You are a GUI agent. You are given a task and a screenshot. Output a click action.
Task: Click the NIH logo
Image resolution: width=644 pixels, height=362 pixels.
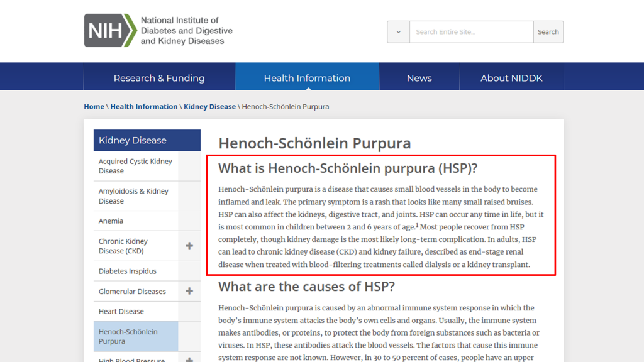point(111,30)
